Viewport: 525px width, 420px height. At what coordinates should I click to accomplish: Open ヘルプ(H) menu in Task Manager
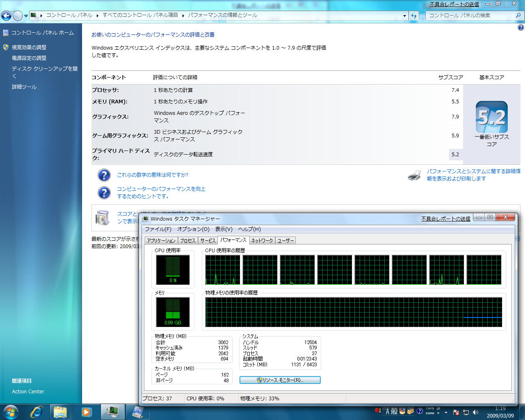tap(249, 229)
